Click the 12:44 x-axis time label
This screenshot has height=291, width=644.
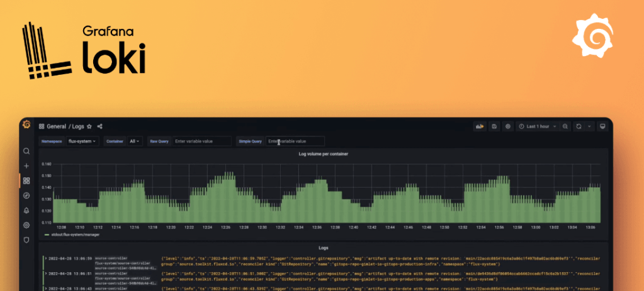(x=390, y=227)
